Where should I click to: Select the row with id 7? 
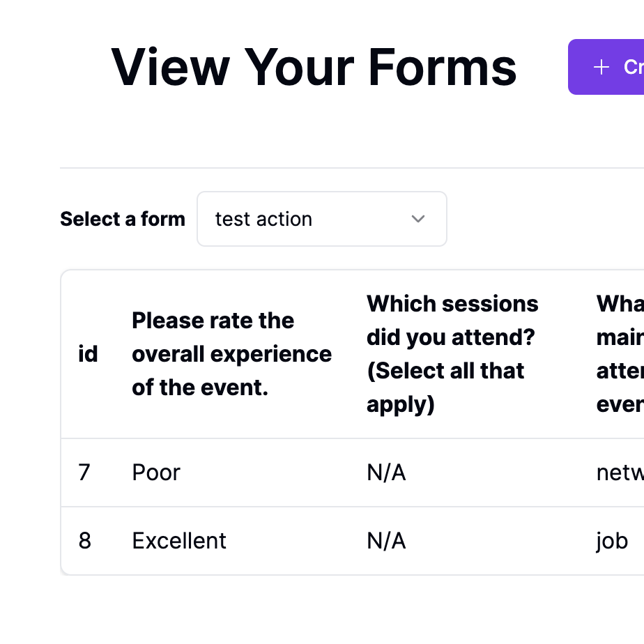click(279, 472)
